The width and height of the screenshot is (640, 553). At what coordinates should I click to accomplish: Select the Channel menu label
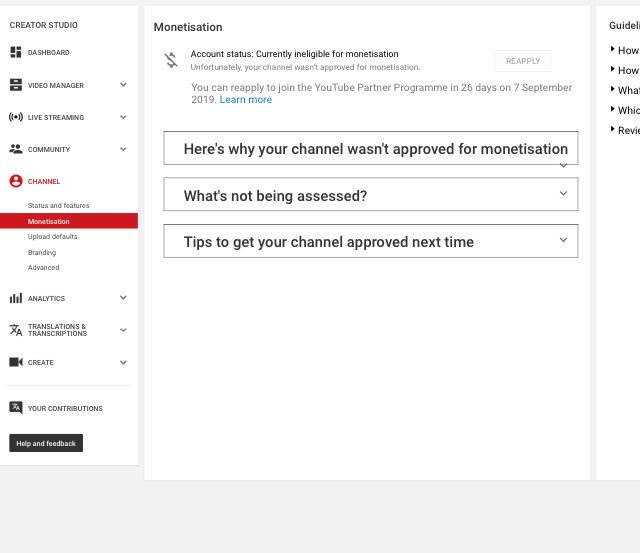click(44, 181)
